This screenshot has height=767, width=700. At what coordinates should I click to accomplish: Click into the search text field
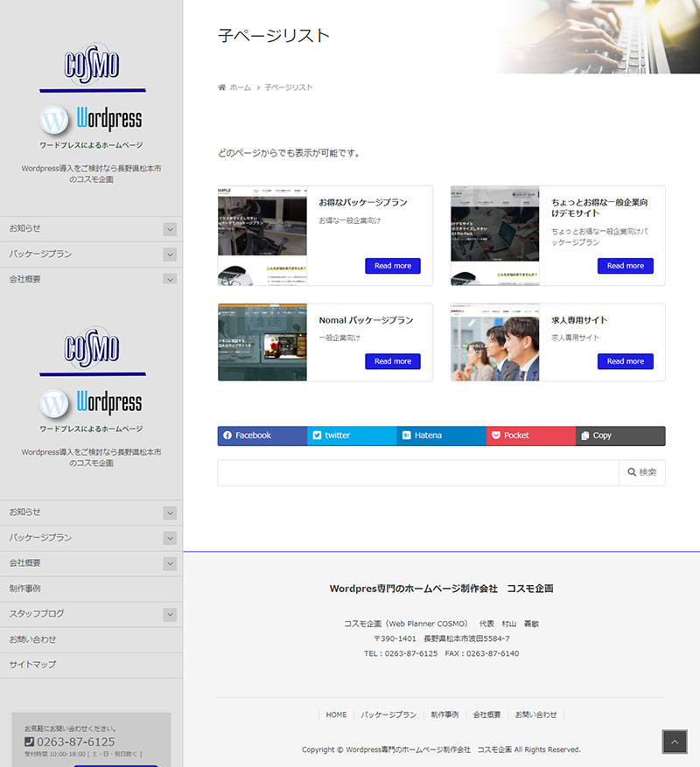point(418,473)
